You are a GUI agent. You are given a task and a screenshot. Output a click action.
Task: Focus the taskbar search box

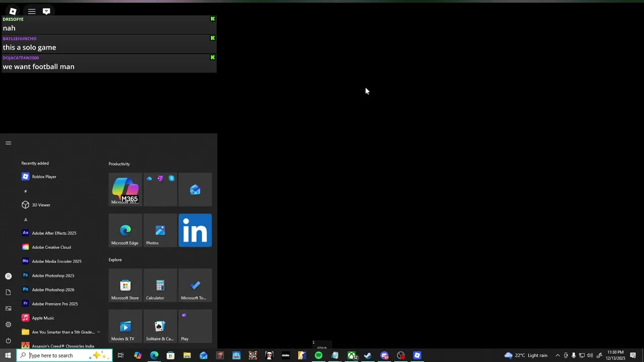tap(64, 355)
